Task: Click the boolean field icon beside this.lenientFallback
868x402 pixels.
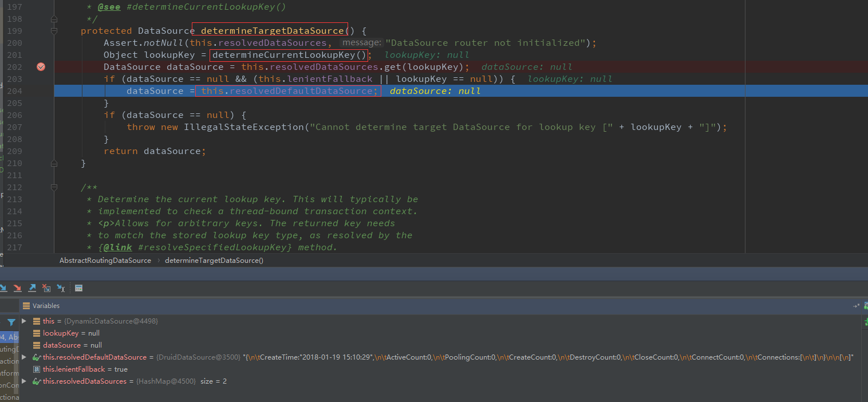Action: click(37, 369)
